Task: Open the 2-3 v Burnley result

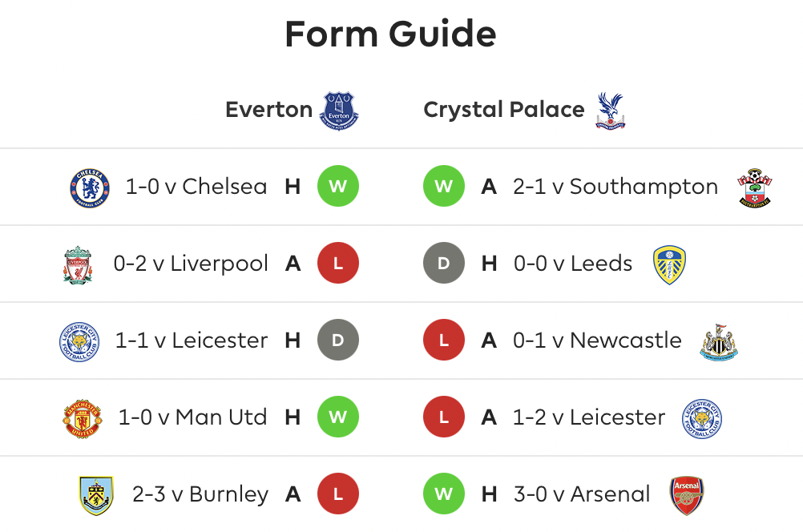Action: pos(200,494)
